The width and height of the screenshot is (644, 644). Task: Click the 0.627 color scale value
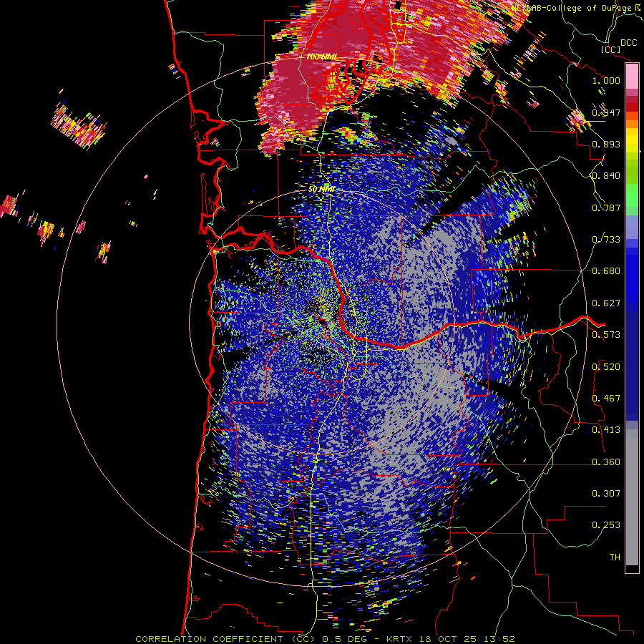click(x=606, y=303)
